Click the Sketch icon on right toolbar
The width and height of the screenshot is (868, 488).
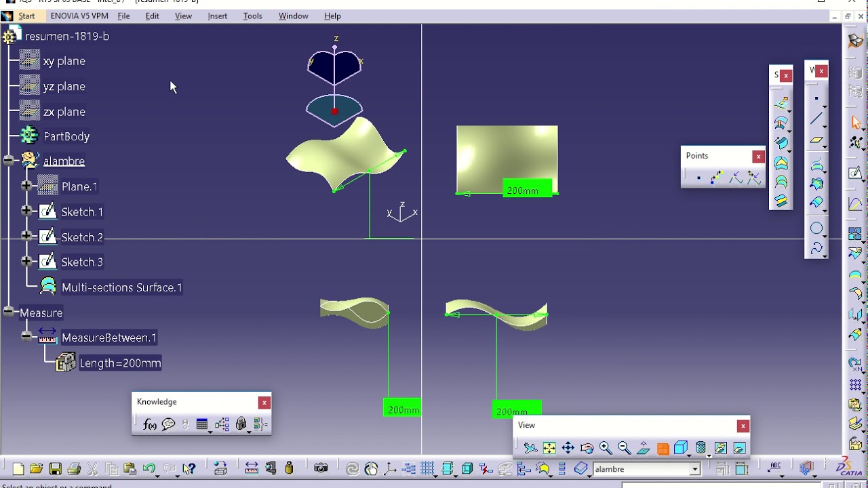856,174
